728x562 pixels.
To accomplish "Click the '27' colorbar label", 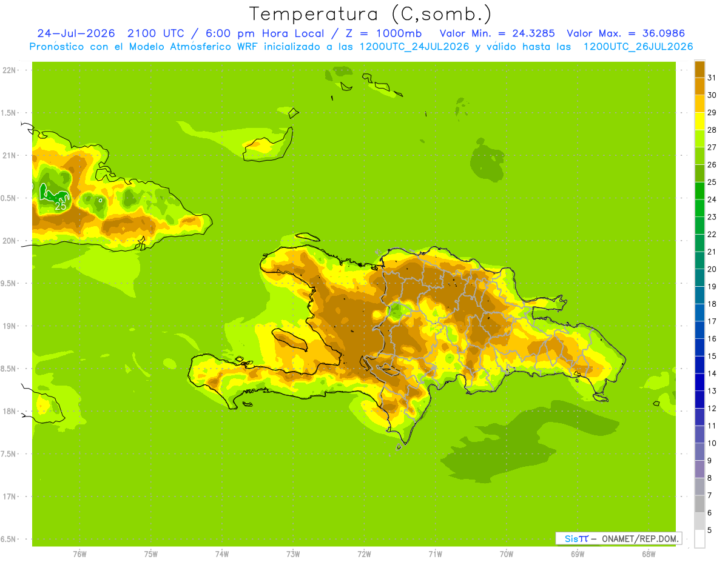I will click(712, 147).
